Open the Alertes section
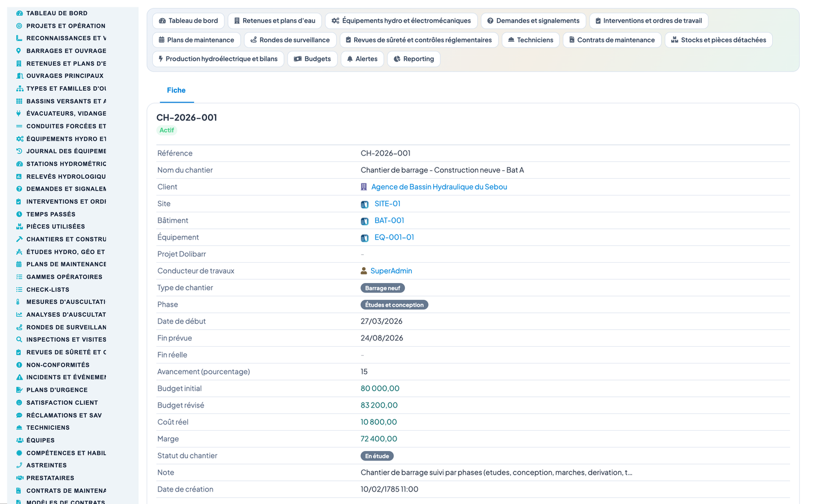This screenshot has height=504, width=815. coord(362,59)
